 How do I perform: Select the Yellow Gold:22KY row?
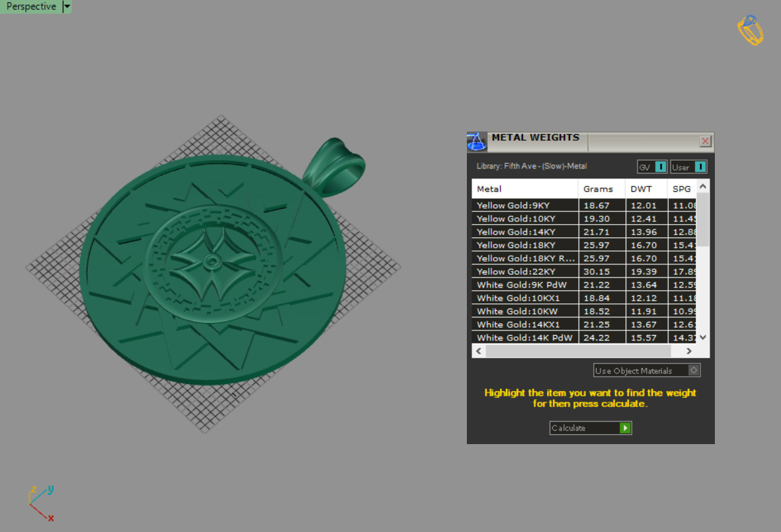coord(584,271)
